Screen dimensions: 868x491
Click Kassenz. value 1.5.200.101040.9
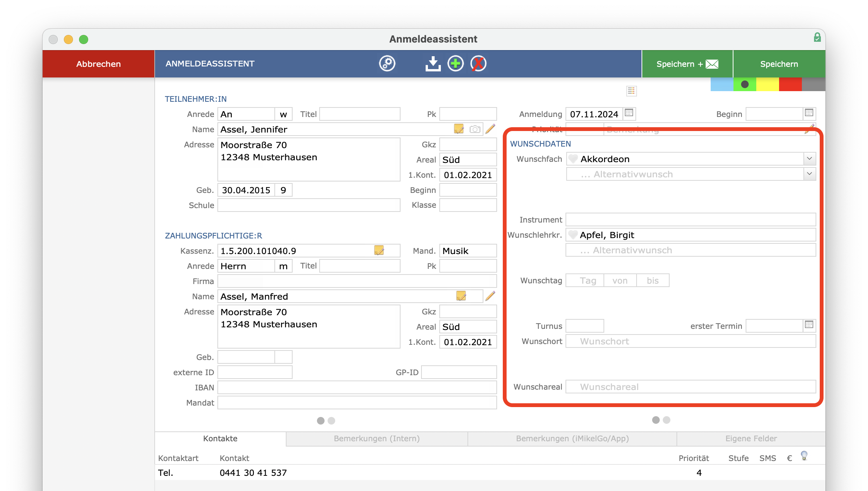pos(258,251)
